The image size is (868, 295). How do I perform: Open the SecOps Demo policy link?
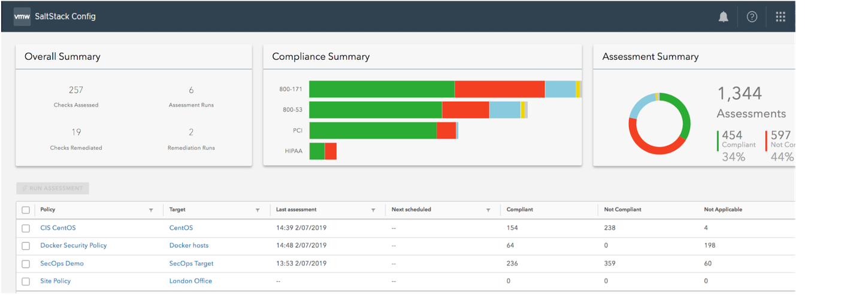click(62, 263)
